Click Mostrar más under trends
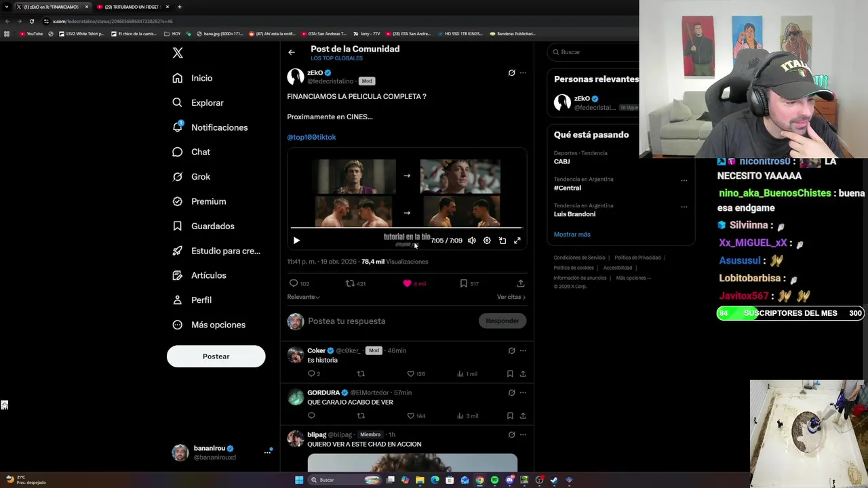 pos(572,235)
